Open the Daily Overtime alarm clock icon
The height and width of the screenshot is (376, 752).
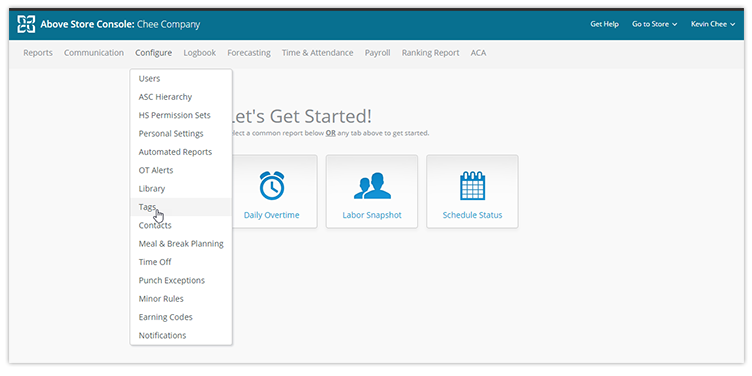click(272, 185)
